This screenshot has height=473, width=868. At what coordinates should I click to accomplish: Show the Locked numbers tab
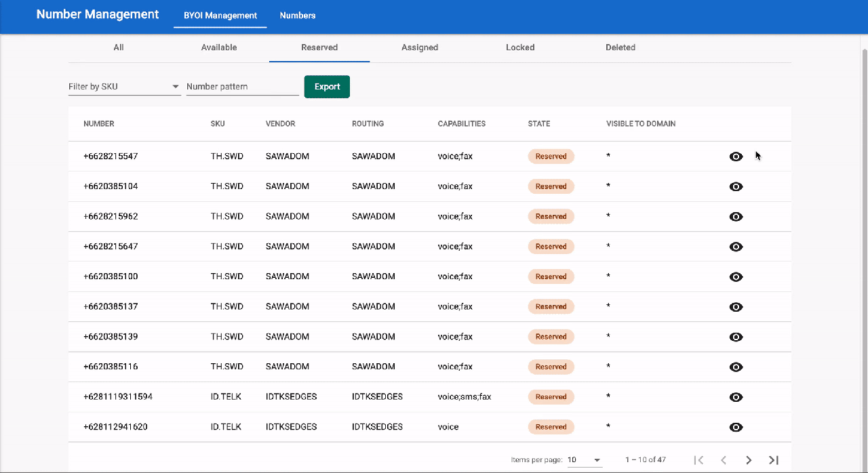tap(520, 47)
